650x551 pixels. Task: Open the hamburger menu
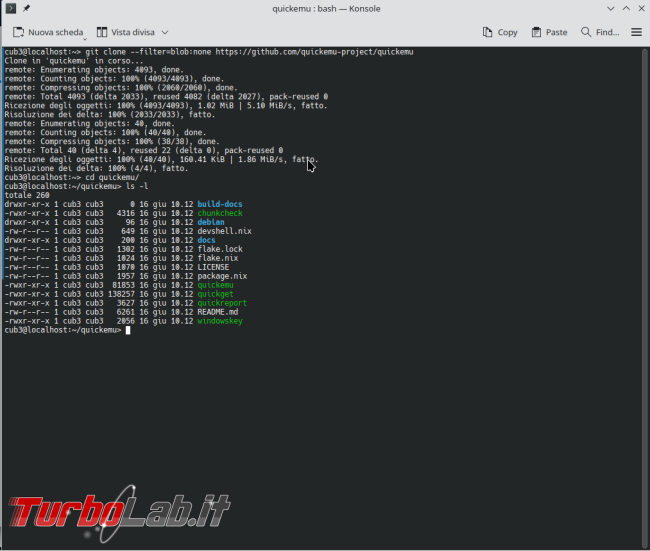636,32
